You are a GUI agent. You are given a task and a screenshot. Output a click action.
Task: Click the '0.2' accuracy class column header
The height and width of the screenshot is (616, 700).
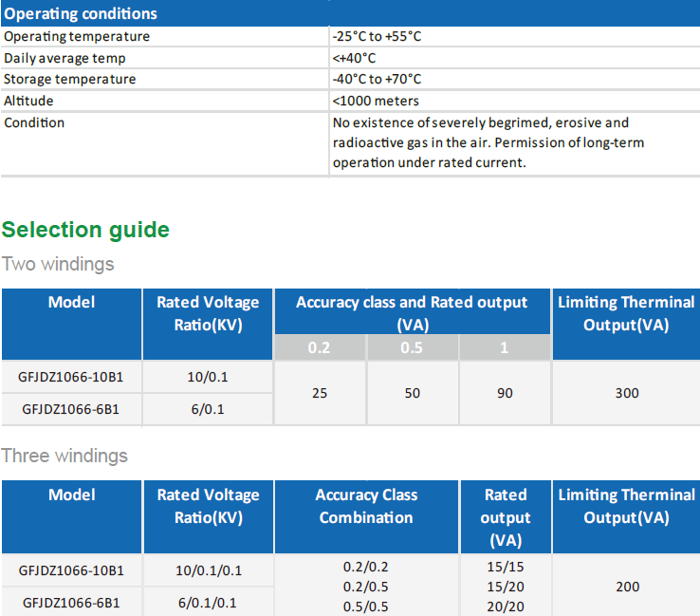(x=320, y=347)
